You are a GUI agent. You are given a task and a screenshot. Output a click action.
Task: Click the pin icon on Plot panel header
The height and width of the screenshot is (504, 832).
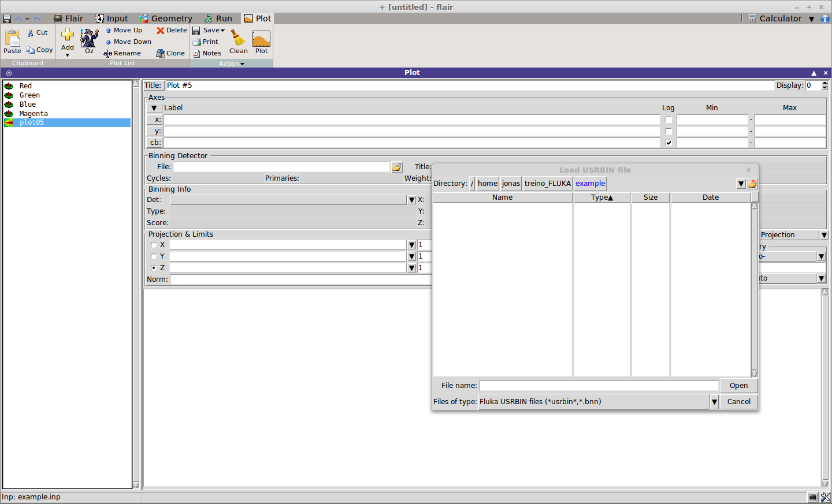[9, 73]
